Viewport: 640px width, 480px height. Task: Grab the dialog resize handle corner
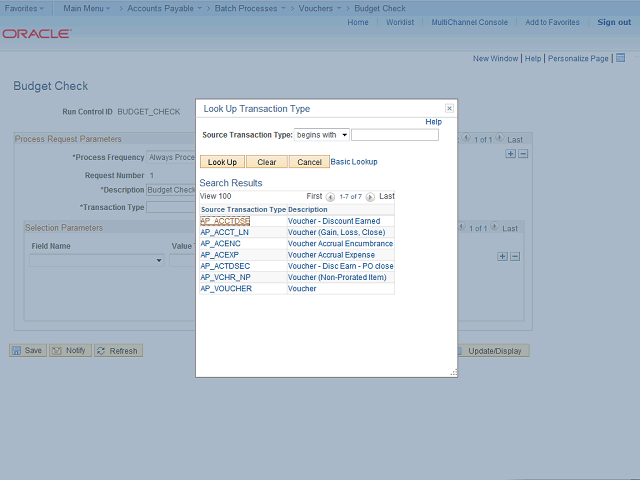pyautogui.click(x=453, y=373)
